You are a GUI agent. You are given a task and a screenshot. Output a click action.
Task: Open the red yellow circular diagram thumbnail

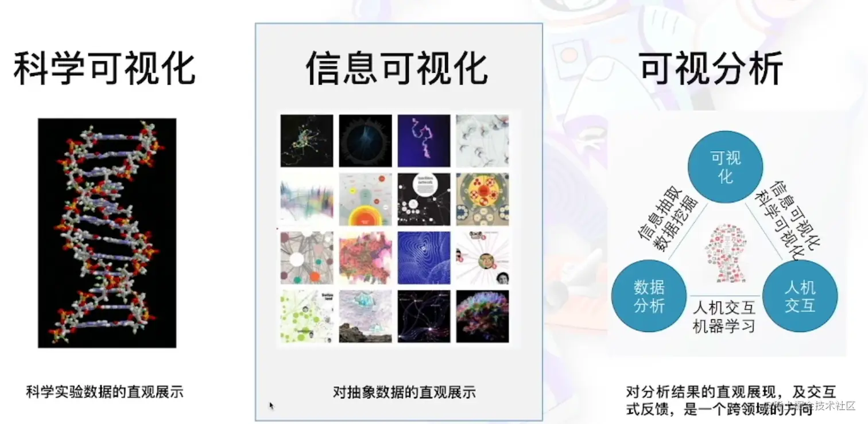click(x=483, y=199)
